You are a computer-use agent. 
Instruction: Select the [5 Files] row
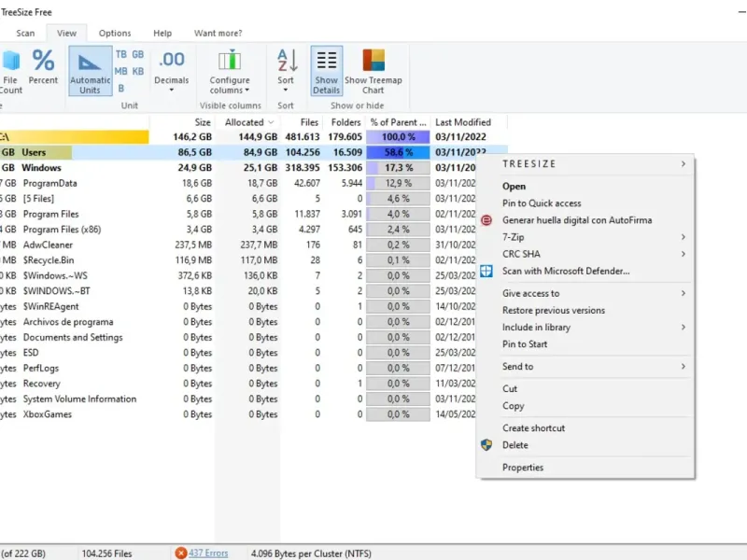tap(238, 199)
